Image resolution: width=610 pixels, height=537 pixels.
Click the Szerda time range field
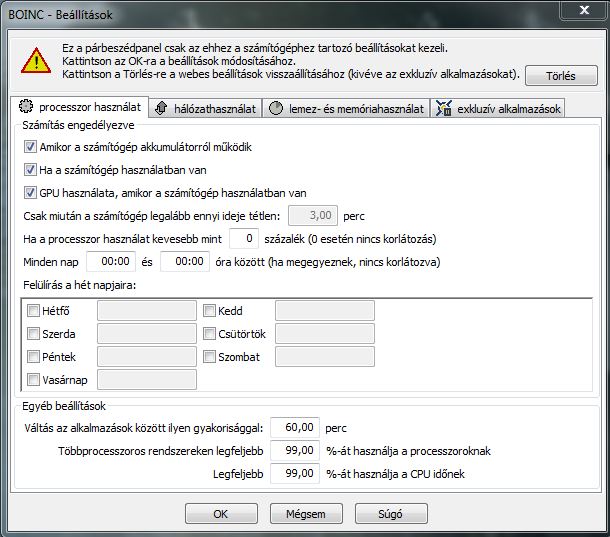click(147, 333)
